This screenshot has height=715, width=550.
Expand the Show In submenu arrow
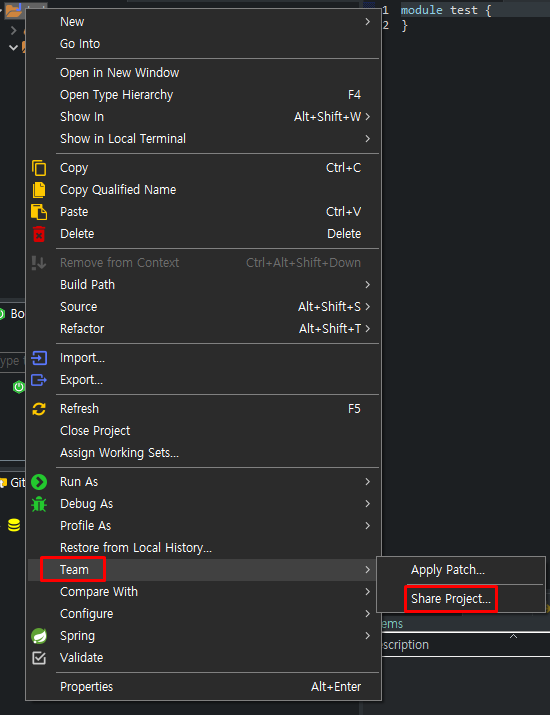(x=368, y=117)
